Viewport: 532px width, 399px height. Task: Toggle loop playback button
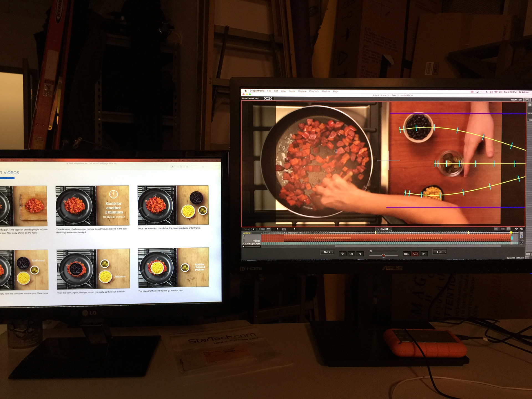pyautogui.click(x=415, y=254)
